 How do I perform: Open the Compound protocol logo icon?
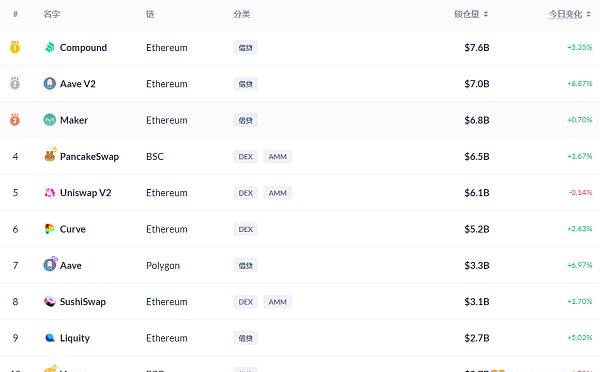point(50,47)
